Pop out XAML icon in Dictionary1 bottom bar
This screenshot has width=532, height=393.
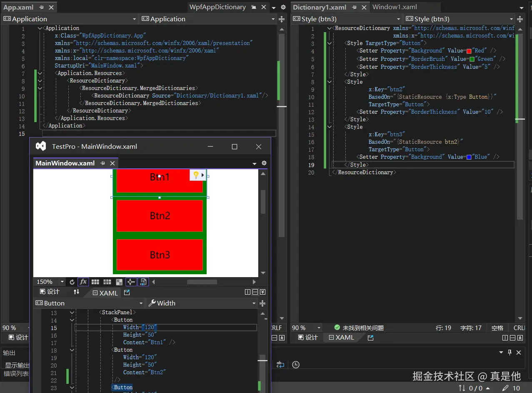[370, 338]
